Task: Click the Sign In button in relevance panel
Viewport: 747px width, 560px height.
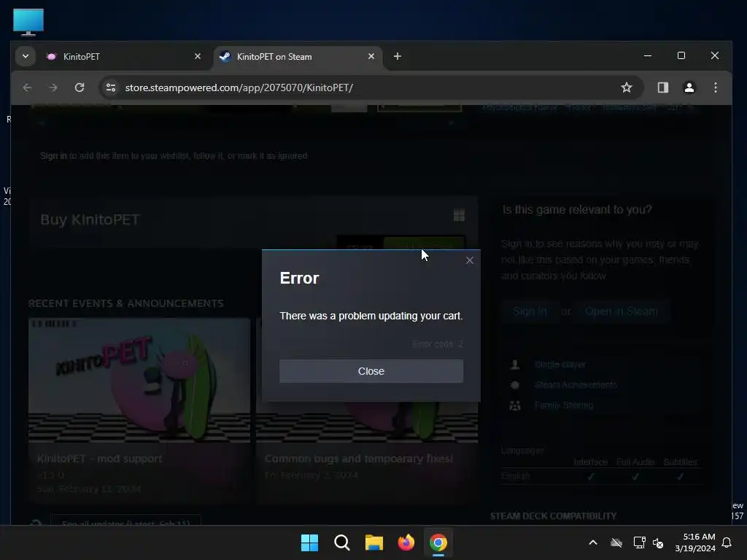Action: (530, 311)
